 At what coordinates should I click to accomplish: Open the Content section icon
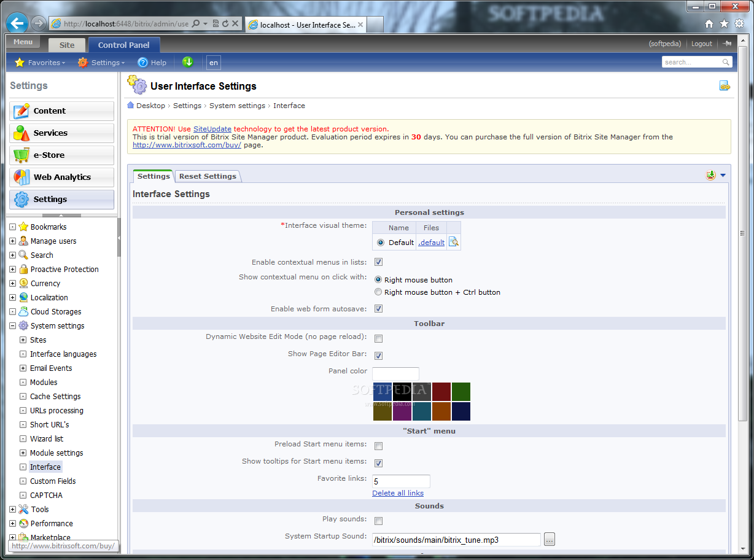coord(21,111)
